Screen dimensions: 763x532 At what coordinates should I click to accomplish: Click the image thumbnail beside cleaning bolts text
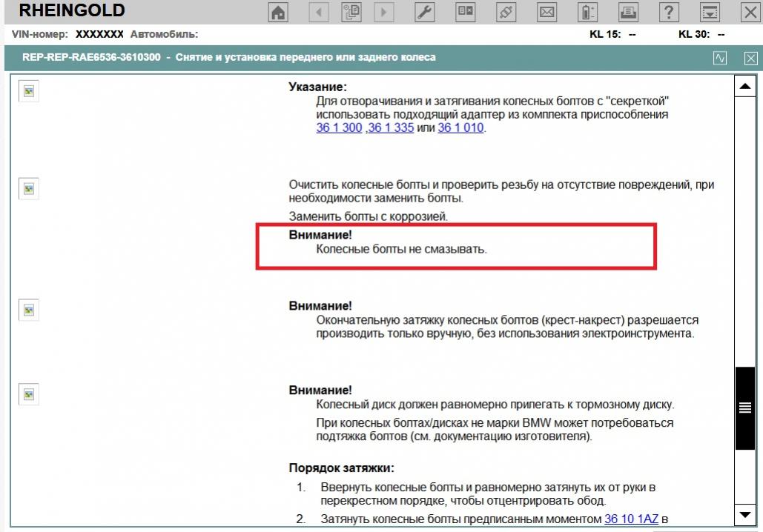pyautogui.click(x=29, y=189)
